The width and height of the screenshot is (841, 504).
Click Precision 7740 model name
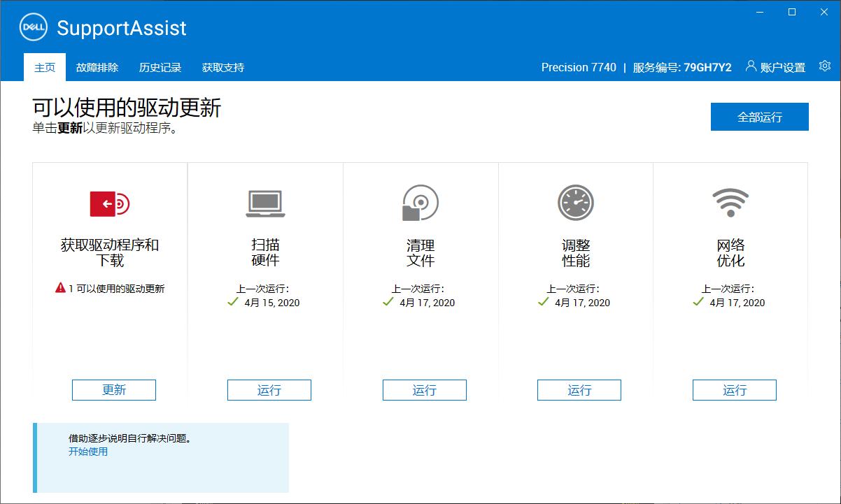point(579,67)
